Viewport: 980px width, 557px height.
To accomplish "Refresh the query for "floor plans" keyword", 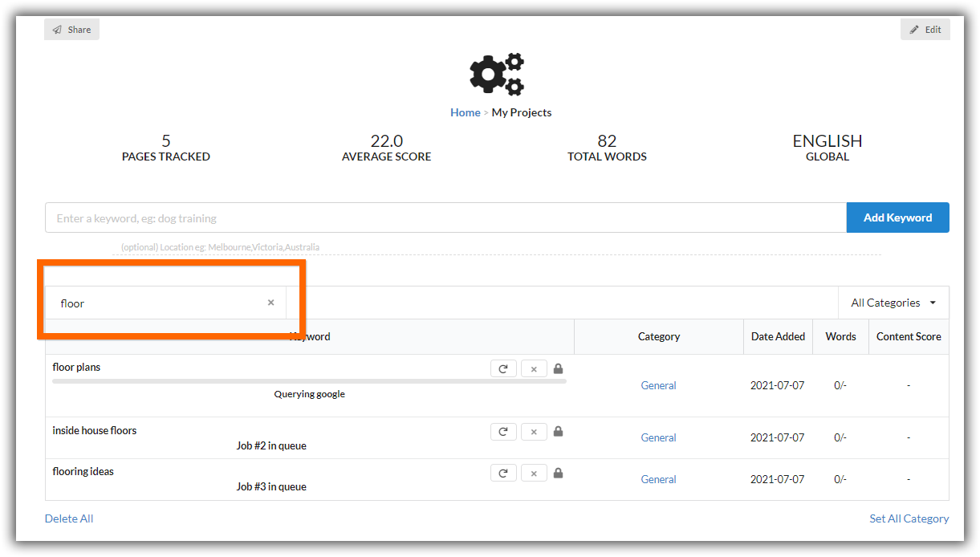I will pos(503,368).
